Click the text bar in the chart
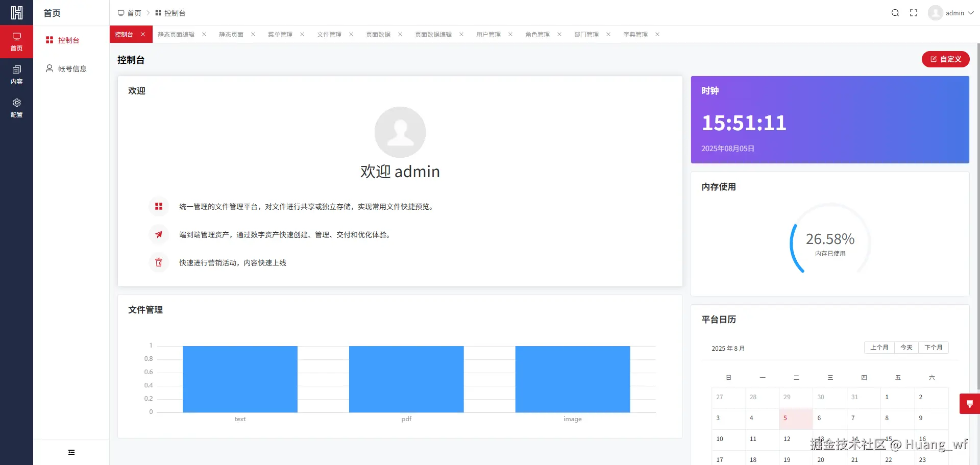The image size is (980, 465). [x=240, y=379]
